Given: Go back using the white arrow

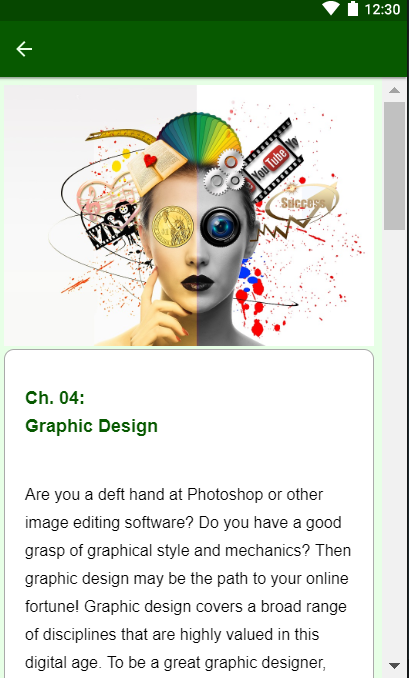Looking at the screenshot, I should pyautogui.click(x=24, y=49).
